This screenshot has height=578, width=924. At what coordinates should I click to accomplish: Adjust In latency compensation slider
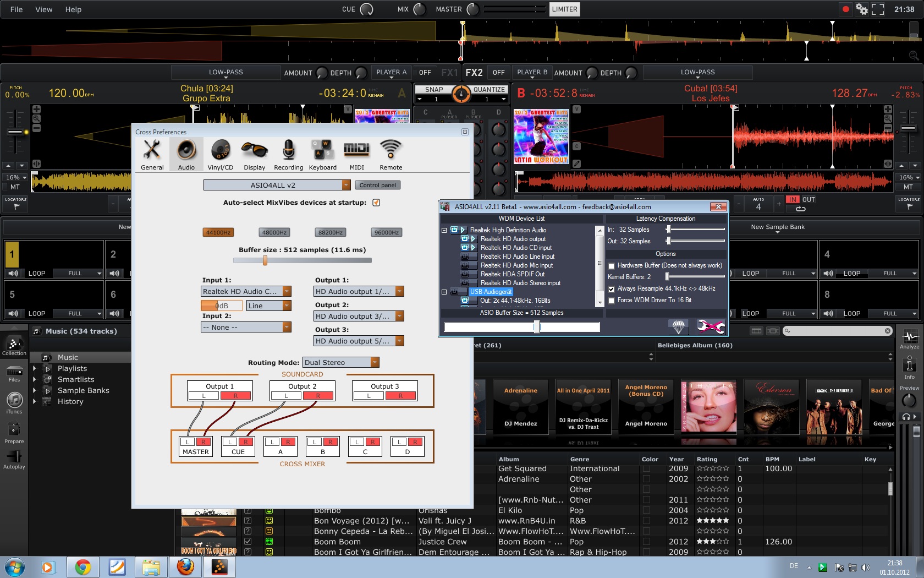[x=668, y=229]
